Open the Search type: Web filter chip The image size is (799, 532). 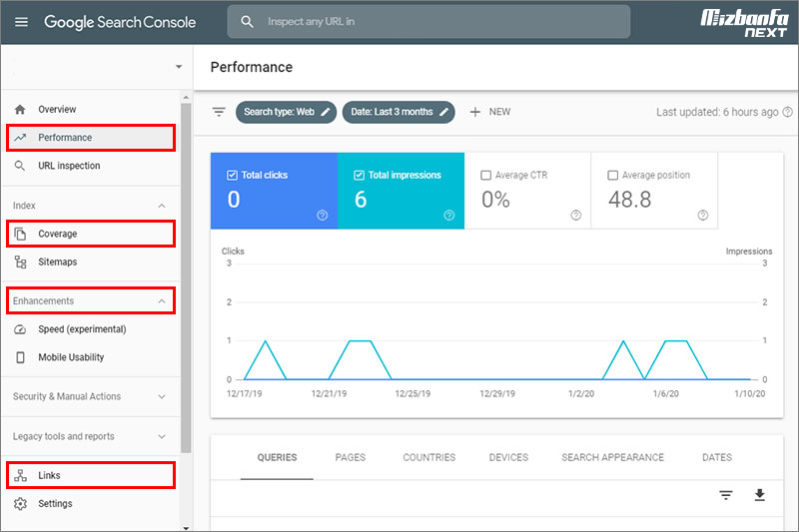pos(286,112)
